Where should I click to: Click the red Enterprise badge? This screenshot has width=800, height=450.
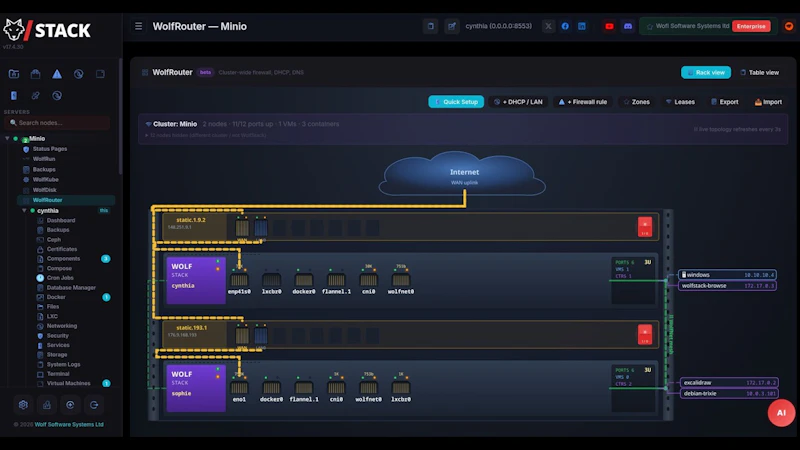(751, 26)
